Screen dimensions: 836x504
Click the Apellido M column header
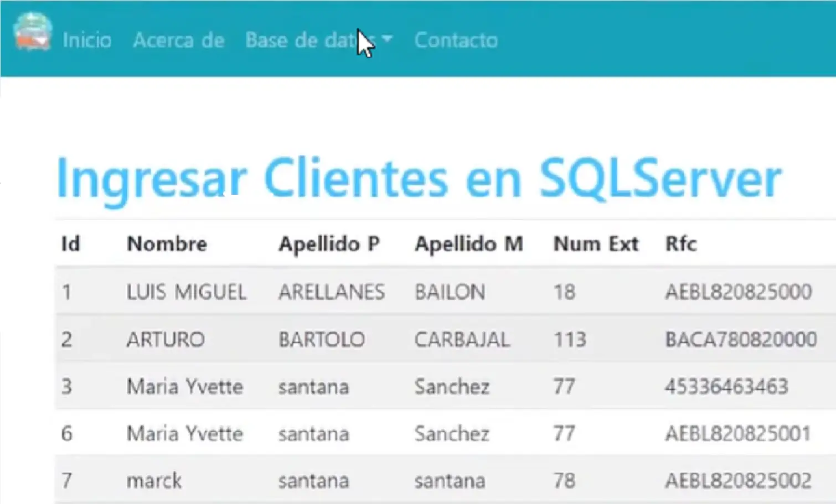[469, 244]
